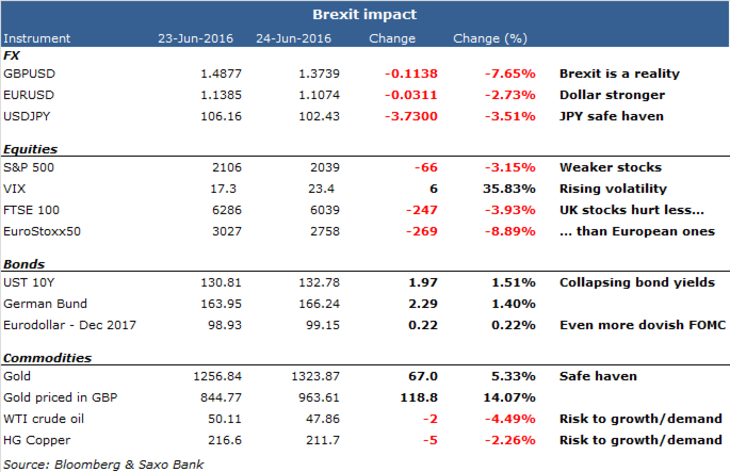Image resolution: width=730 pixels, height=472 pixels.
Task: Click the 23-Jun-2016 column header
Action: click(x=194, y=39)
